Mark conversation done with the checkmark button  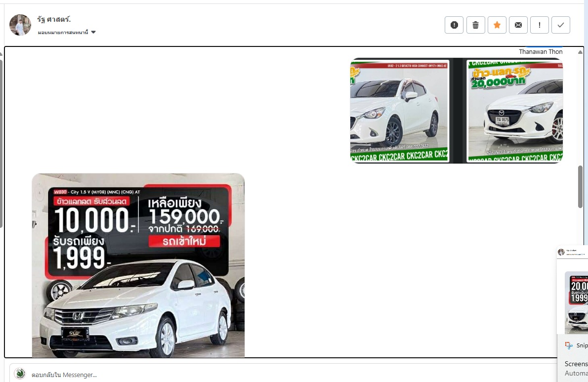pyautogui.click(x=561, y=25)
